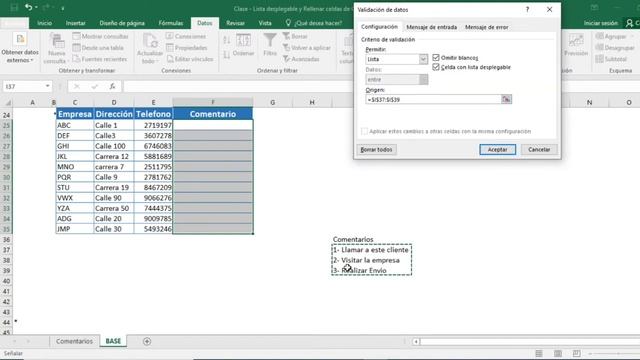Image resolution: width=640 pixels, height=360 pixels.
Task: Click the select-all corner of the worksheet
Action: (x=7, y=102)
